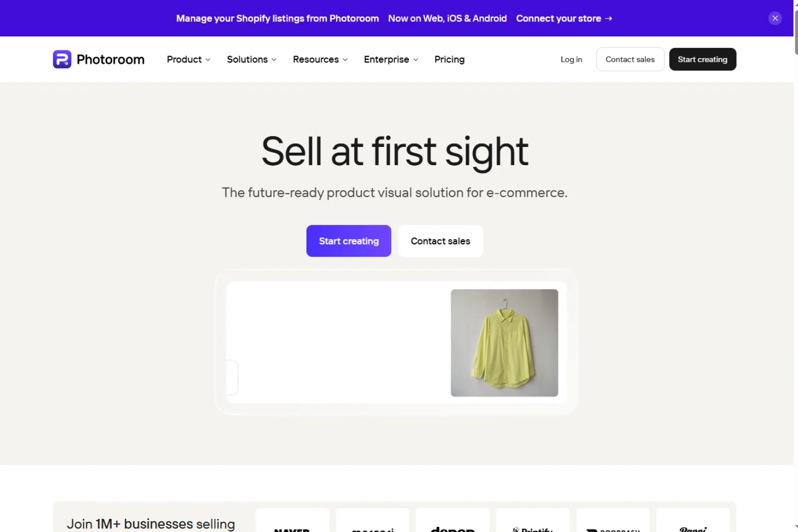Dismiss the purple Shopify announcement banner
Image resolution: width=798 pixels, height=532 pixels.
coord(775,18)
